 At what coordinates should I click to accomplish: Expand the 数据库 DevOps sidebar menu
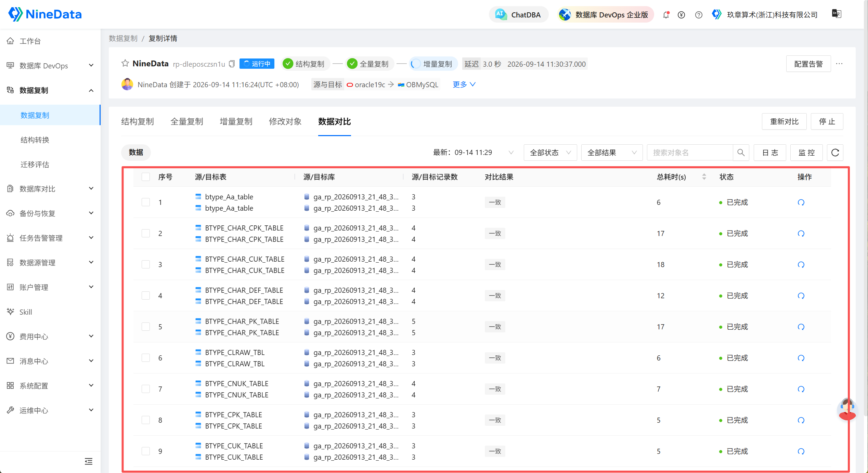pyautogui.click(x=50, y=66)
